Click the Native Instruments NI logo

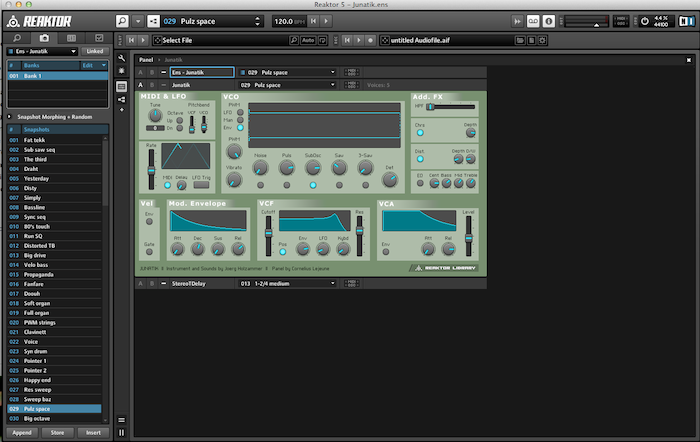point(687,21)
